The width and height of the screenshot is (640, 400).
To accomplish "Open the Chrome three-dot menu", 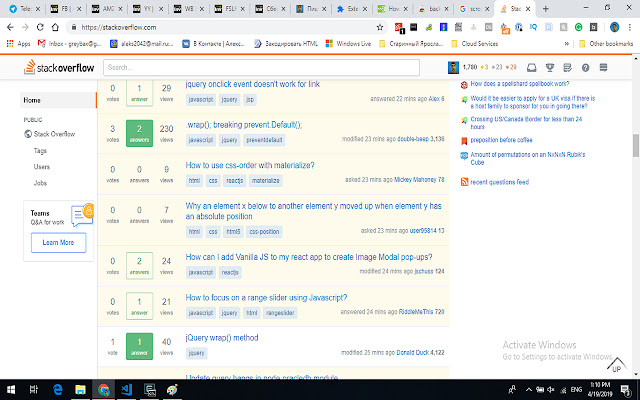I will click(630, 27).
